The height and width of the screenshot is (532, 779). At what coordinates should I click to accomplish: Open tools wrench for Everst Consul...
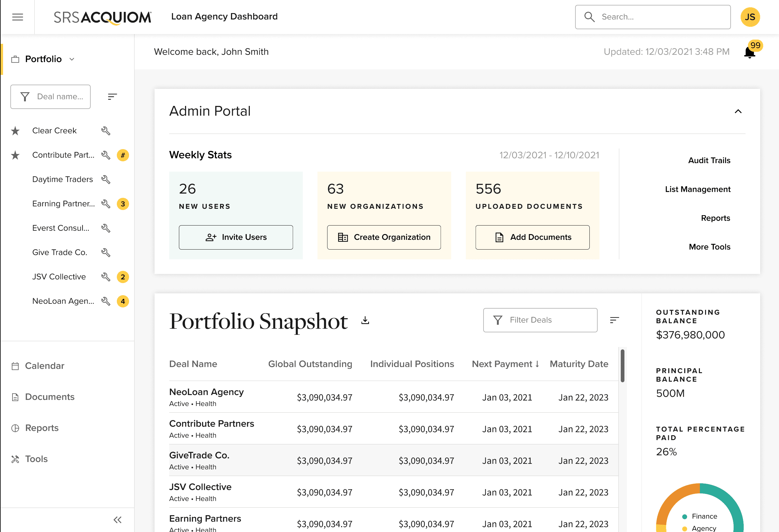(x=106, y=228)
